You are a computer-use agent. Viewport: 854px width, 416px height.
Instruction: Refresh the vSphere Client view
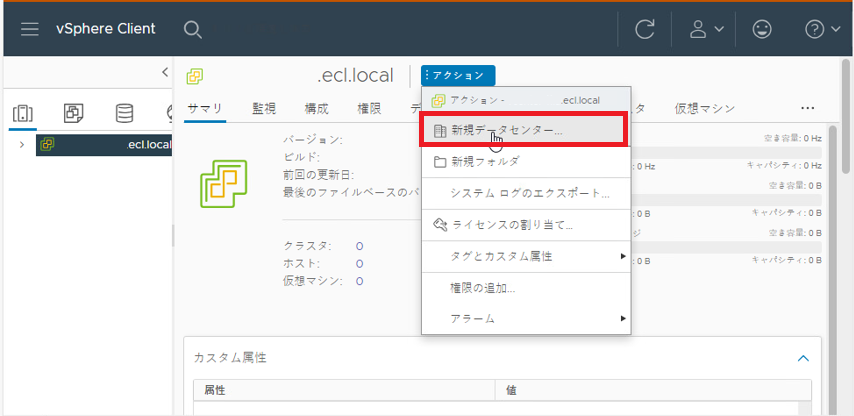(x=645, y=29)
